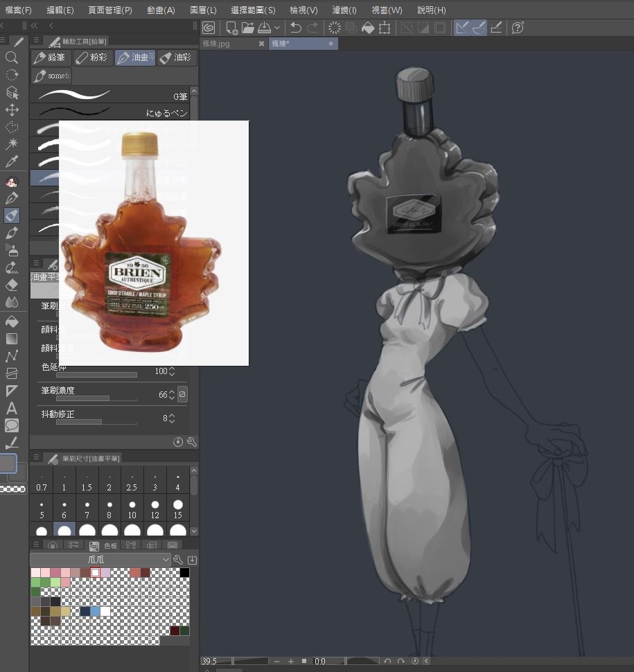Open the 瓜瓜 color set dropdown
This screenshot has height=672, width=634.
[100, 559]
